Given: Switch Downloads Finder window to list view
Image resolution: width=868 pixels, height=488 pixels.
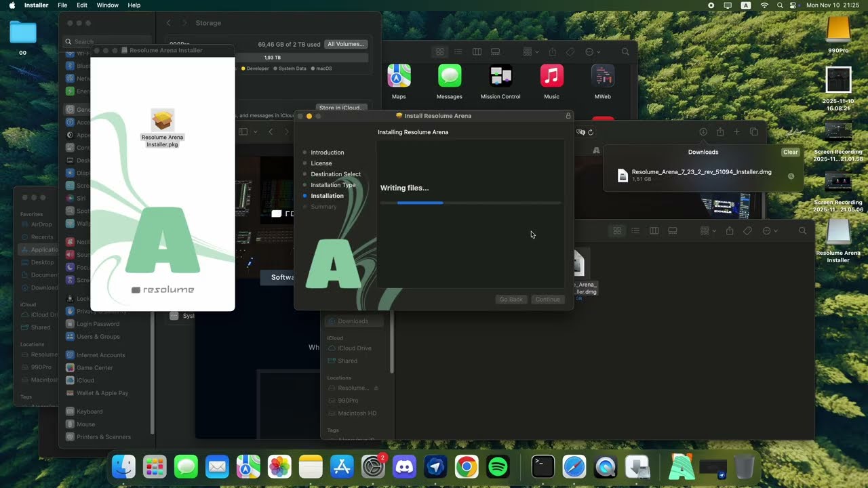Looking at the screenshot, I should coord(635,231).
